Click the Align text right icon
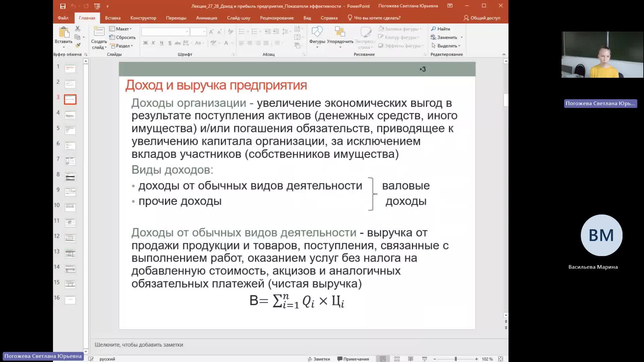Viewport: 644px width, 362px height. coord(258,43)
